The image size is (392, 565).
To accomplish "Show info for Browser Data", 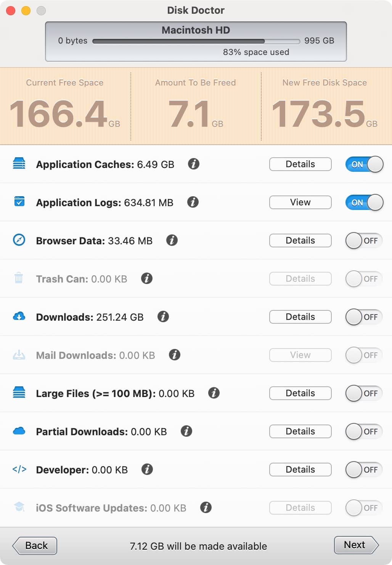I will click(172, 240).
